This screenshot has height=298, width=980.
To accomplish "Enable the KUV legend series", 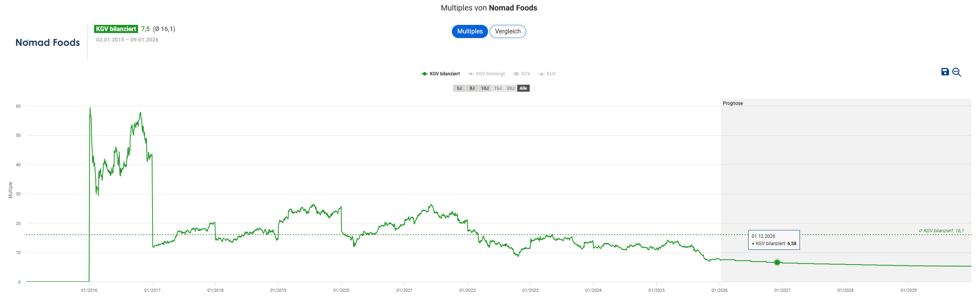I will point(547,74).
